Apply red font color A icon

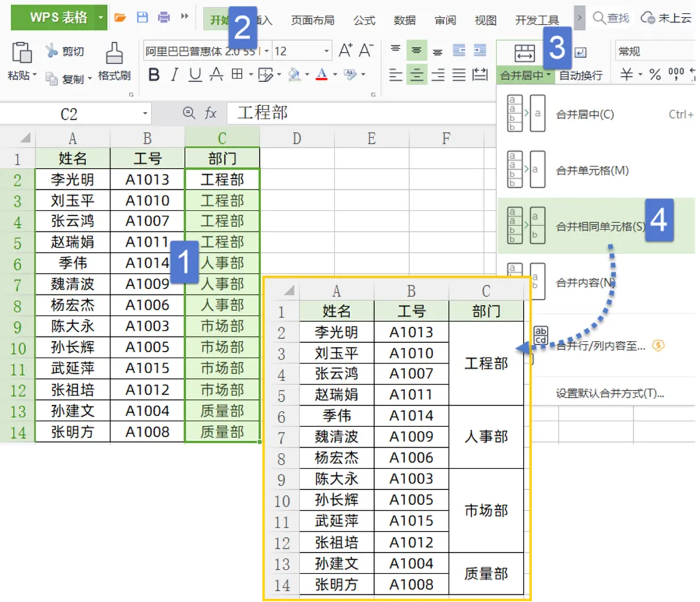coord(321,75)
